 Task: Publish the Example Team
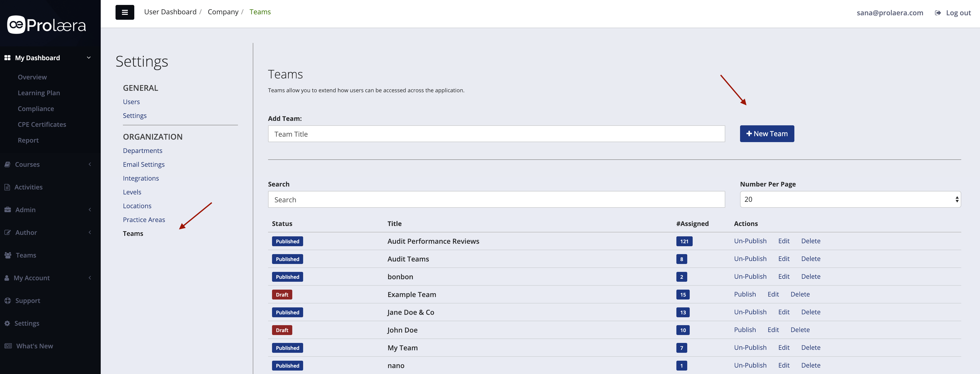tap(745, 294)
